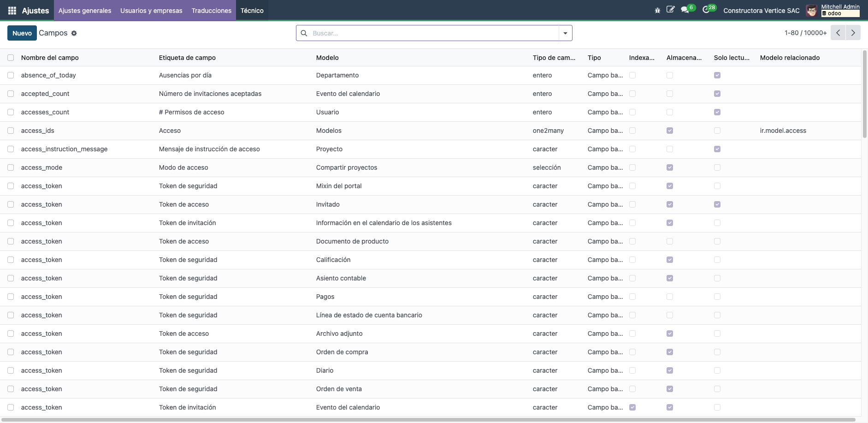Select the accepted_count row checkbox

[x=11, y=94]
